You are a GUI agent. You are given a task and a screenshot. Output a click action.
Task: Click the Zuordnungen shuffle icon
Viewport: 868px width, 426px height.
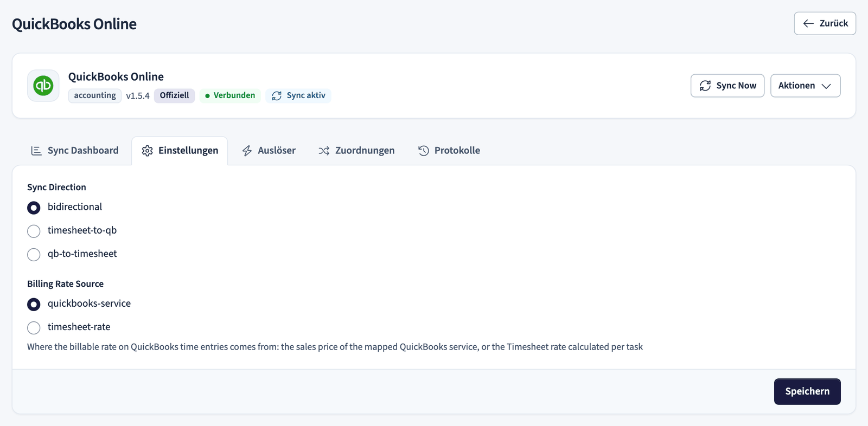tap(324, 151)
